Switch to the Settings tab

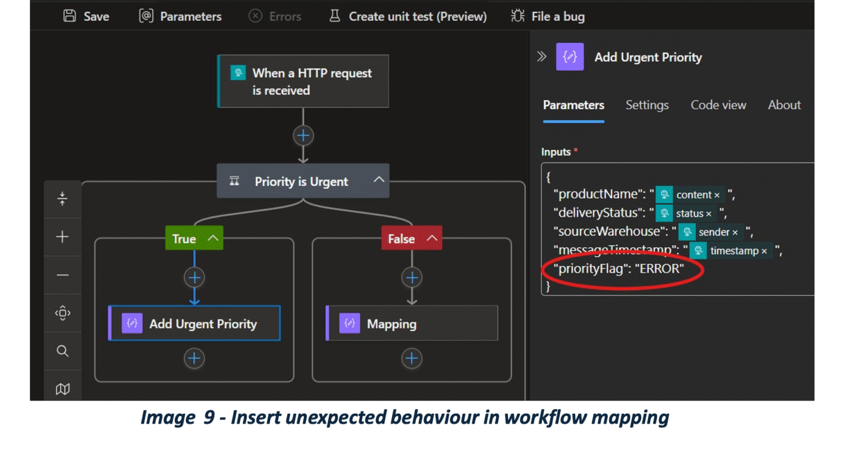pyautogui.click(x=647, y=105)
